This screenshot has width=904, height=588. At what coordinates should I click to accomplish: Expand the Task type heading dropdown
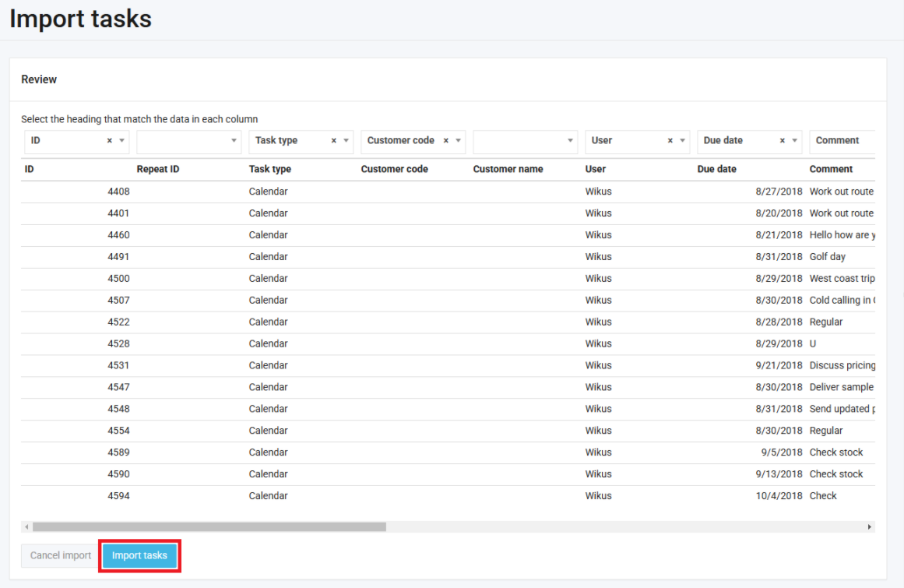coord(346,141)
